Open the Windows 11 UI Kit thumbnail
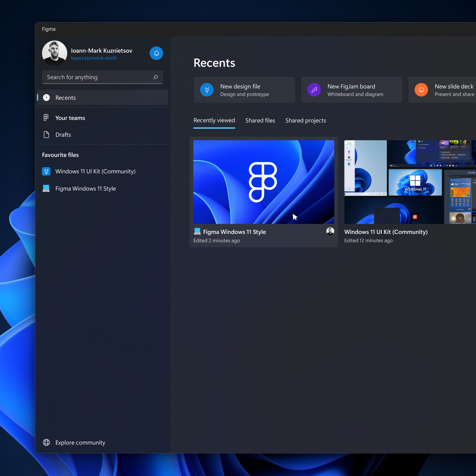 coord(410,182)
